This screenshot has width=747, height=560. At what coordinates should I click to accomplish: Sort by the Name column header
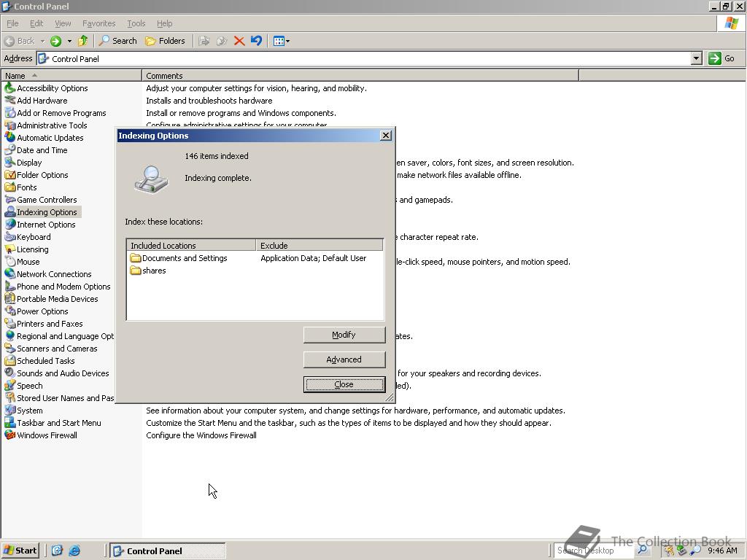(x=71, y=76)
